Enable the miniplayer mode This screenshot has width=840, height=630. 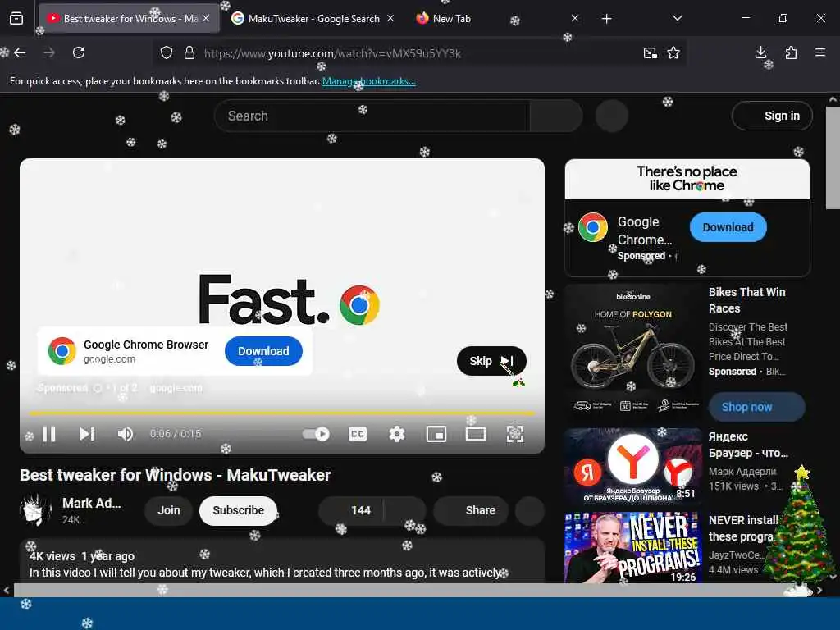click(x=436, y=434)
